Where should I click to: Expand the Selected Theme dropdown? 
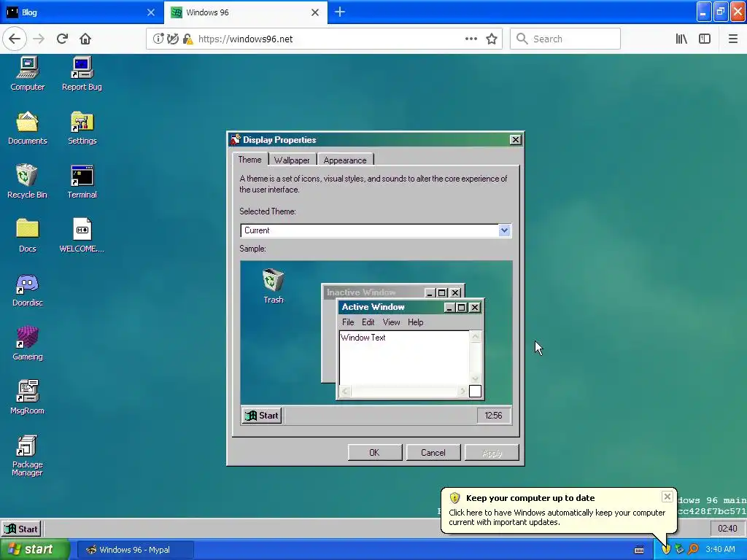[504, 230]
